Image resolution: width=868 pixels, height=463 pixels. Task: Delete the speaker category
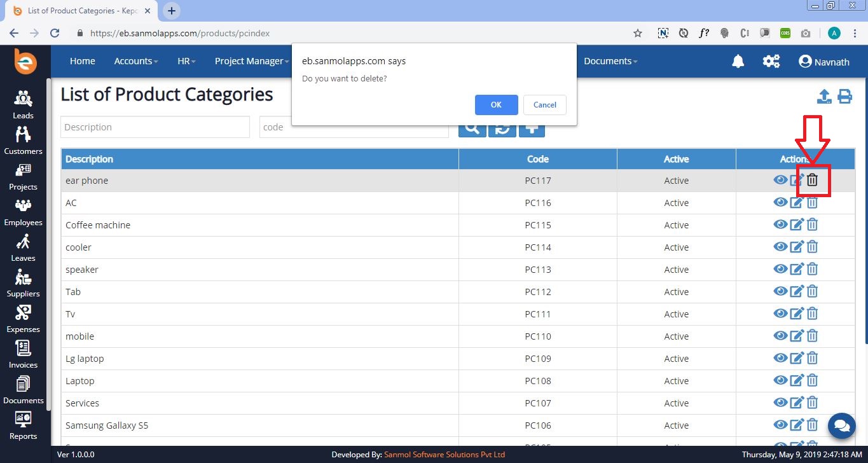coord(812,270)
